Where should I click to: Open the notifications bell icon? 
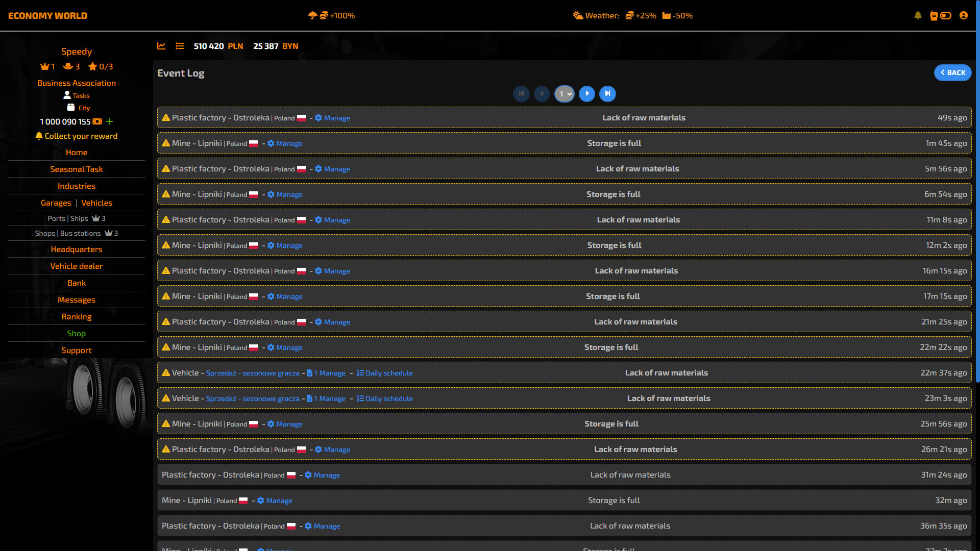[918, 15]
